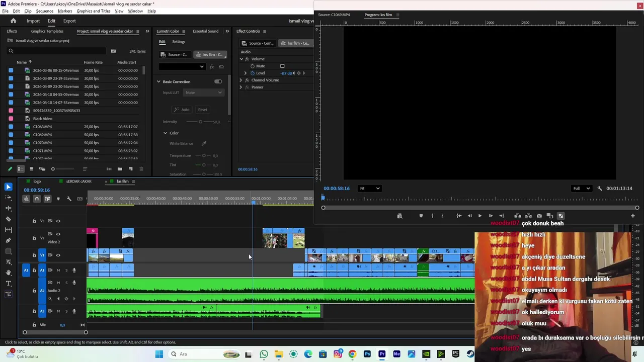Open the Input LUT dropdown
The image size is (644, 362).
tap(203, 93)
